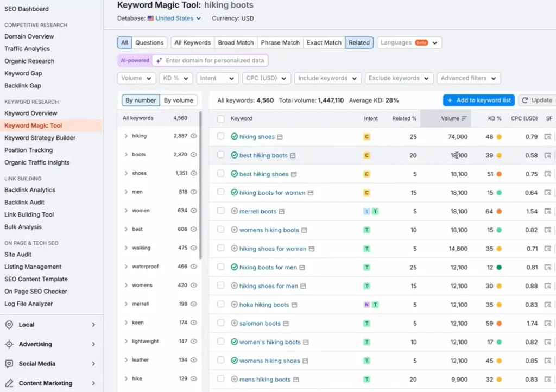Click green check icon beside hiking boots for men
The width and height of the screenshot is (556, 392).
click(234, 267)
